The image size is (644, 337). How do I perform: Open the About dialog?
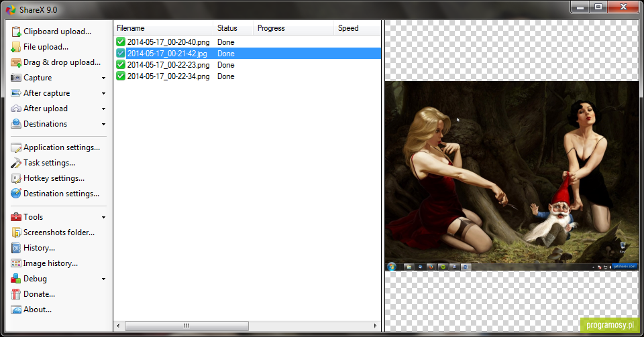coord(38,310)
